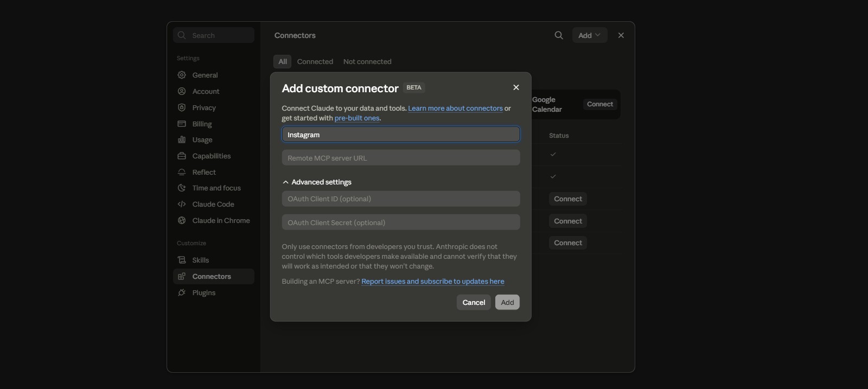Click the Billing card icon
The height and width of the screenshot is (389, 868).
(x=182, y=124)
